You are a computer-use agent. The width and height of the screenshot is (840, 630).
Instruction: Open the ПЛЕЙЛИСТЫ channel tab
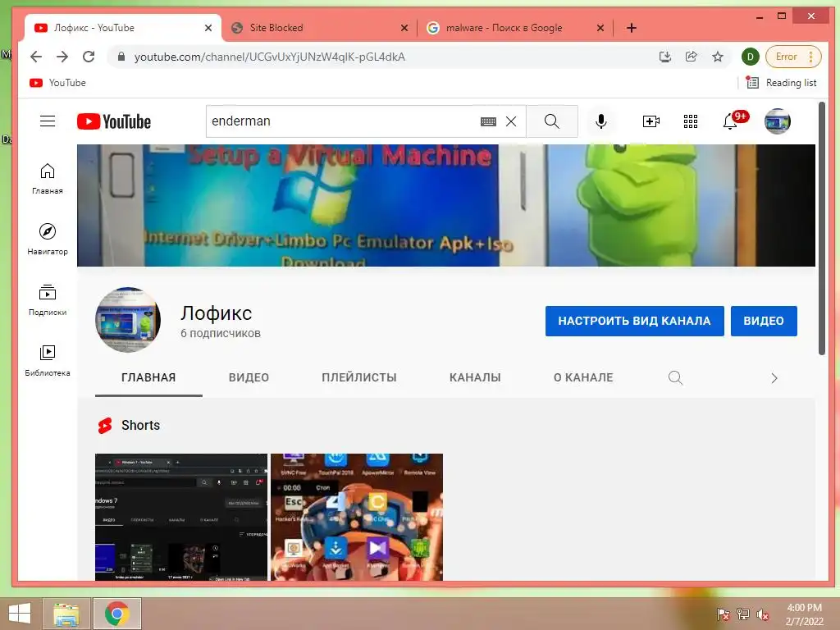point(359,377)
